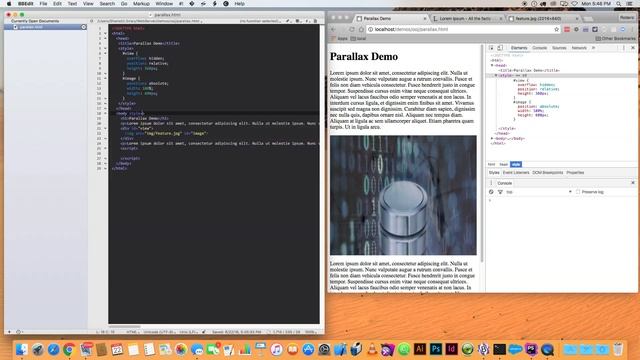Open the Event Listeners pane
This screenshot has height=360, width=640.
[x=516, y=173]
